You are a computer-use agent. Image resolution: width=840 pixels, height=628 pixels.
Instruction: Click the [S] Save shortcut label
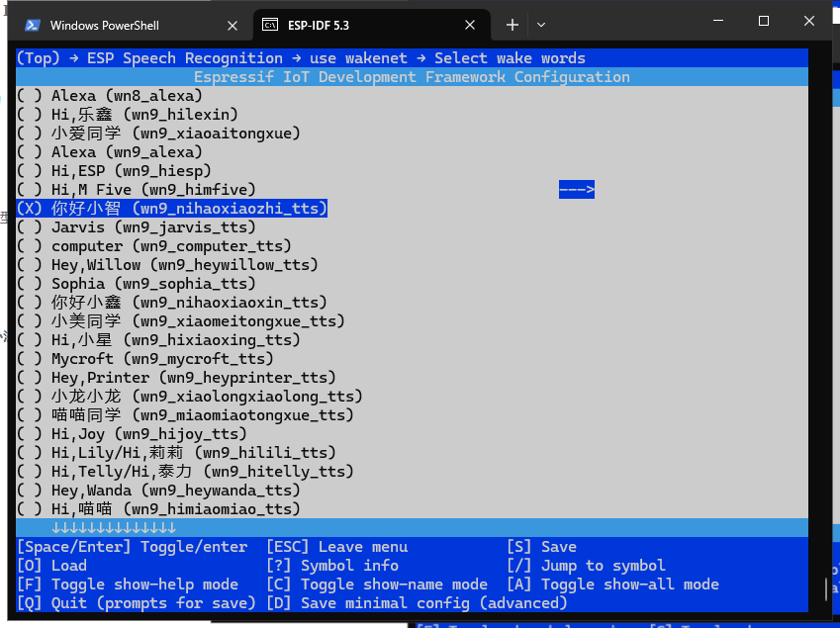[542, 547]
